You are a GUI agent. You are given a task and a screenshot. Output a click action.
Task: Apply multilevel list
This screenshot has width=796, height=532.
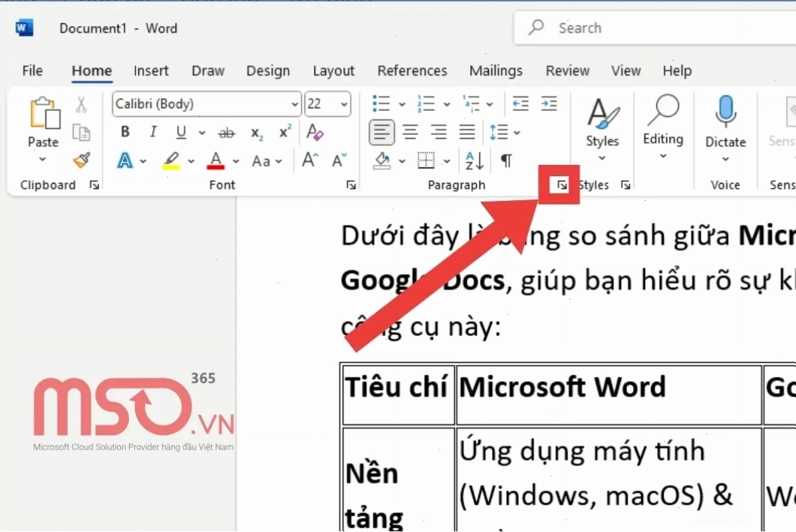click(471, 104)
